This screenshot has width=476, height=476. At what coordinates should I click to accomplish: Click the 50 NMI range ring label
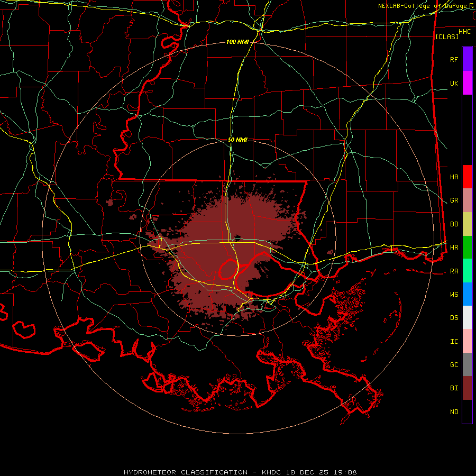(x=237, y=140)
